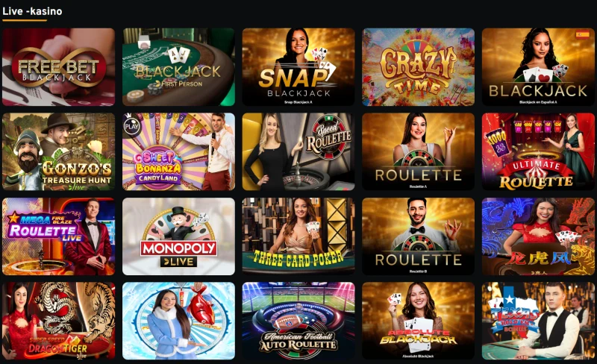Launch Mega Fire Blaze Roulette Live
This screenshot has height=364, width=597.
click(59, 236)
